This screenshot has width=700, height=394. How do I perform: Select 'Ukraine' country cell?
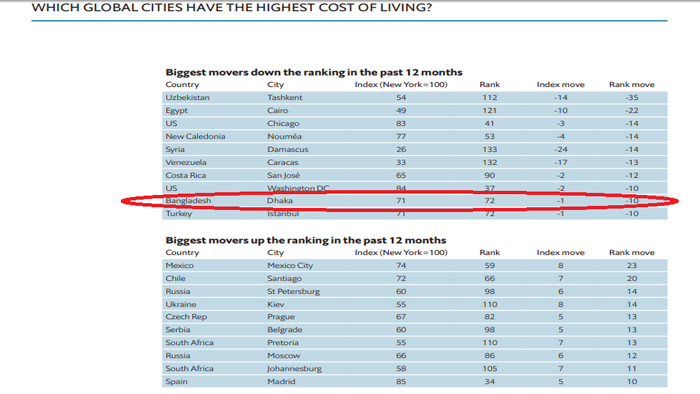point(181,304)
